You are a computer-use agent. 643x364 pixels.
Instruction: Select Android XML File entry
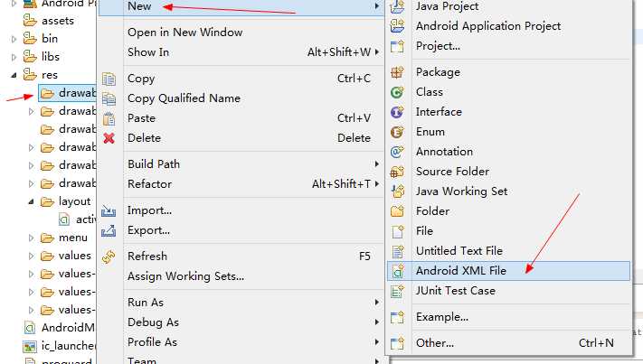[508, 271]
